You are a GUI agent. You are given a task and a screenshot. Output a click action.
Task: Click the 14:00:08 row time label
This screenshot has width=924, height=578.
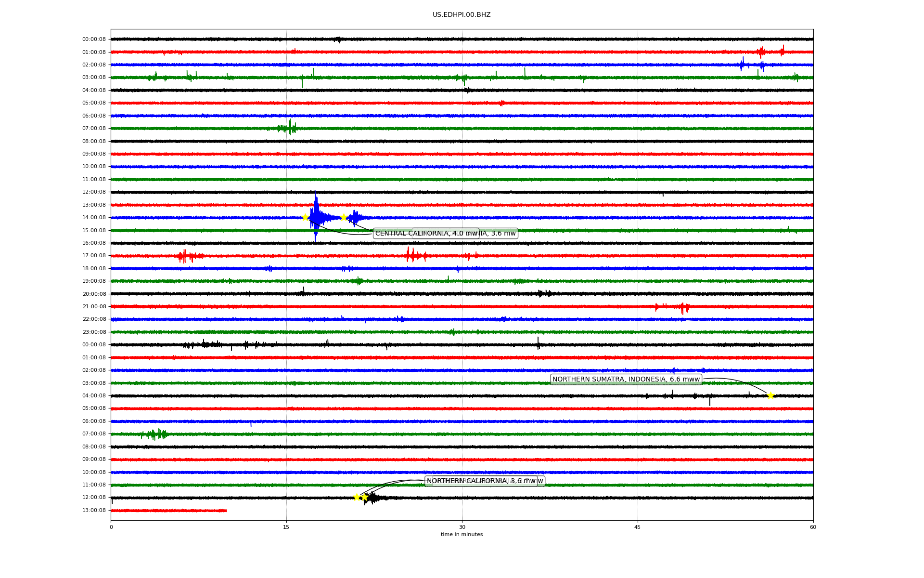[x=94, y=218]
